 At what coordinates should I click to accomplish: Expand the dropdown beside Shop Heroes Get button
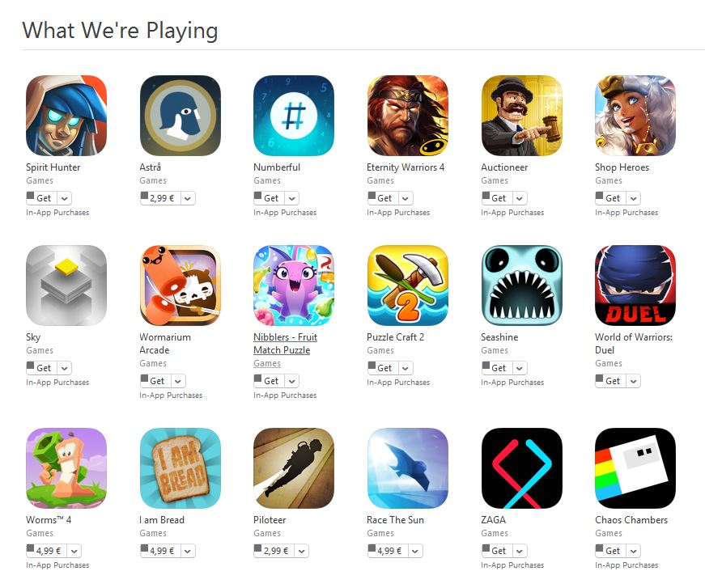click(634, 198)
